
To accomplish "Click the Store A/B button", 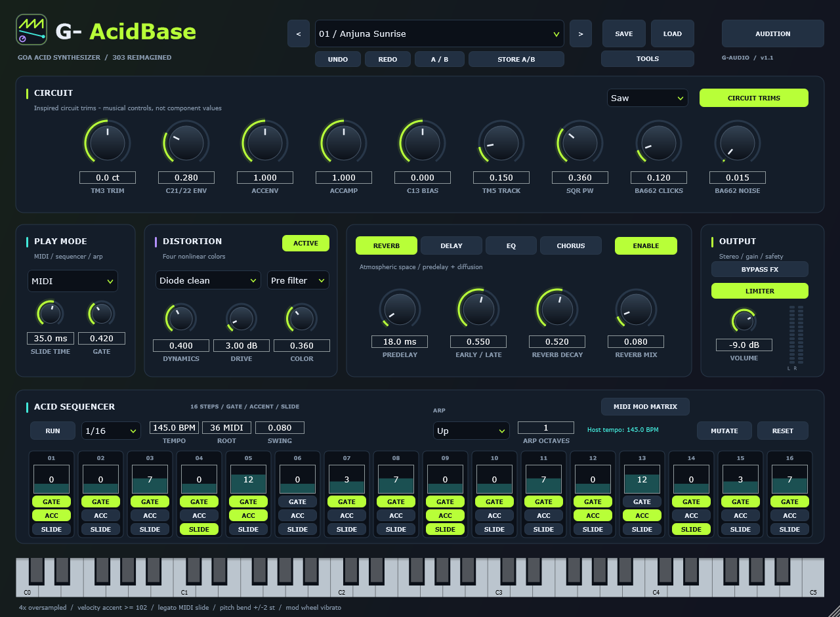I will [516, 59].
